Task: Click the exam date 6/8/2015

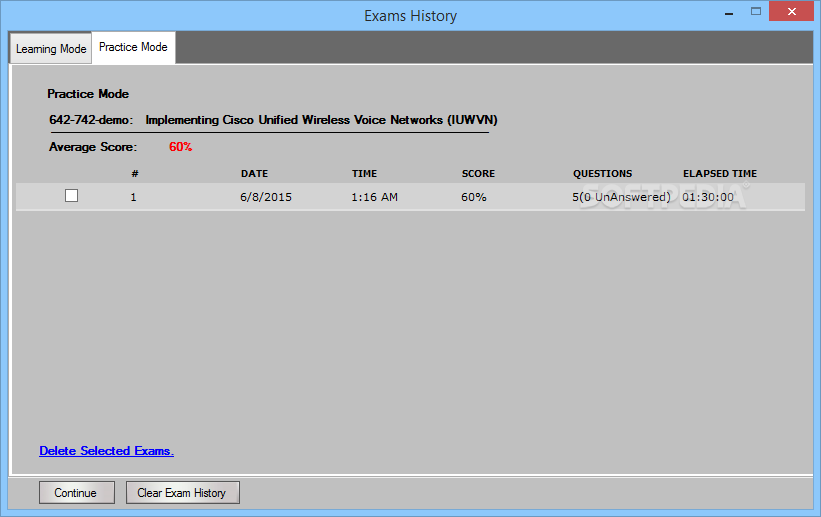Action: 266,197
